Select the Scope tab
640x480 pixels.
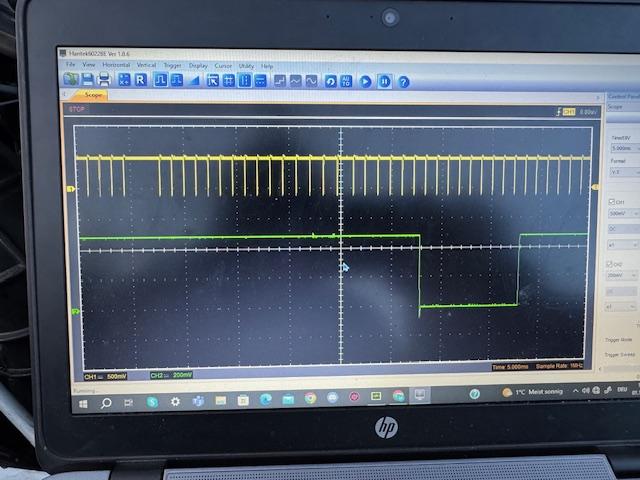[92, 95]
